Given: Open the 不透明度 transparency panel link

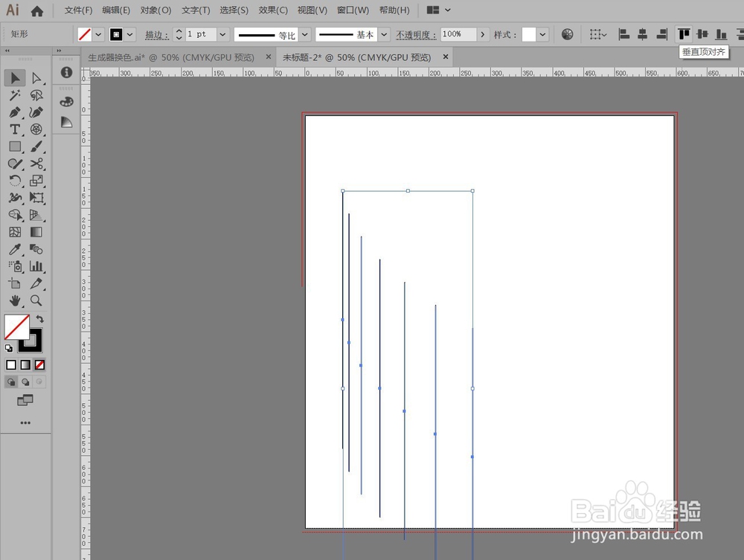Looking at the screenshot, I should [x=416, y=35].
